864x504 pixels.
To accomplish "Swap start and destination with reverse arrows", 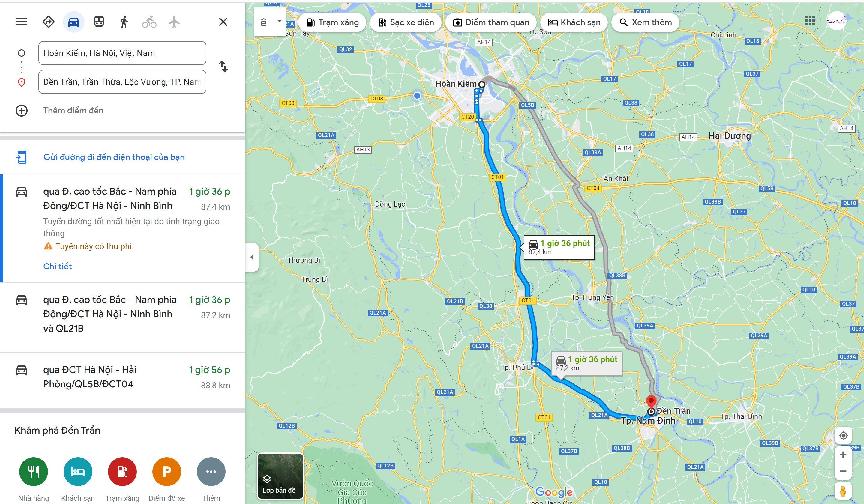I will click(x=223, y=66).
